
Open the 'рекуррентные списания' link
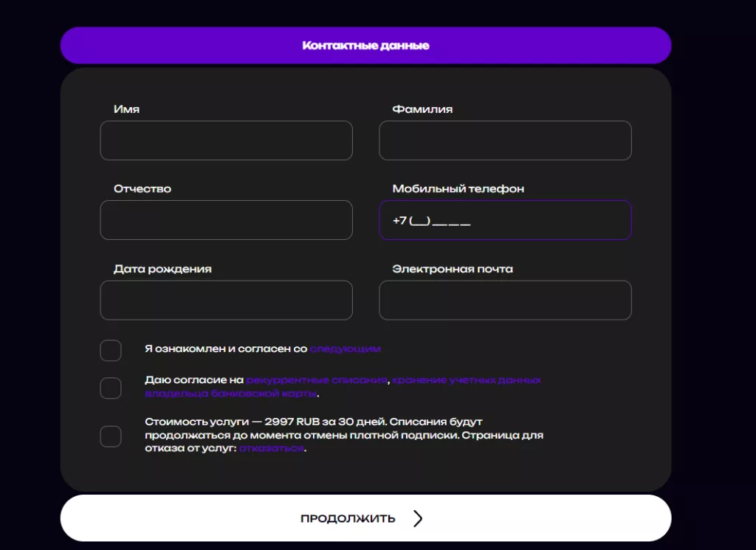317,380
